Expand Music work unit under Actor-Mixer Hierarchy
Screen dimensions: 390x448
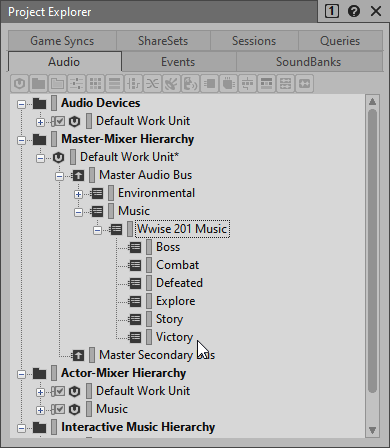point(40,410)
